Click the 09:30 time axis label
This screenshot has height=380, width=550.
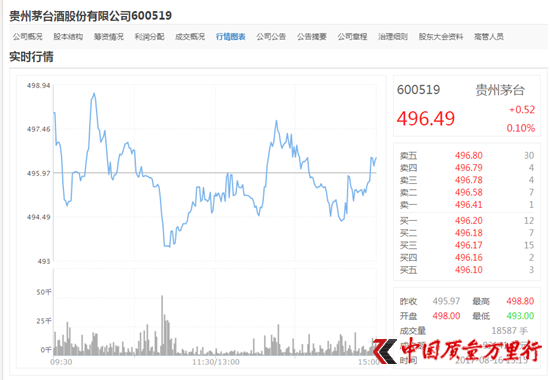tap(61, 362)
